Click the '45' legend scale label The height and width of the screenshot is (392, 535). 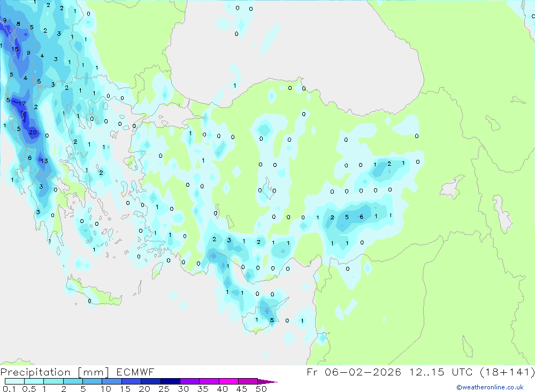pyautogui.click(x=242, y=389)
